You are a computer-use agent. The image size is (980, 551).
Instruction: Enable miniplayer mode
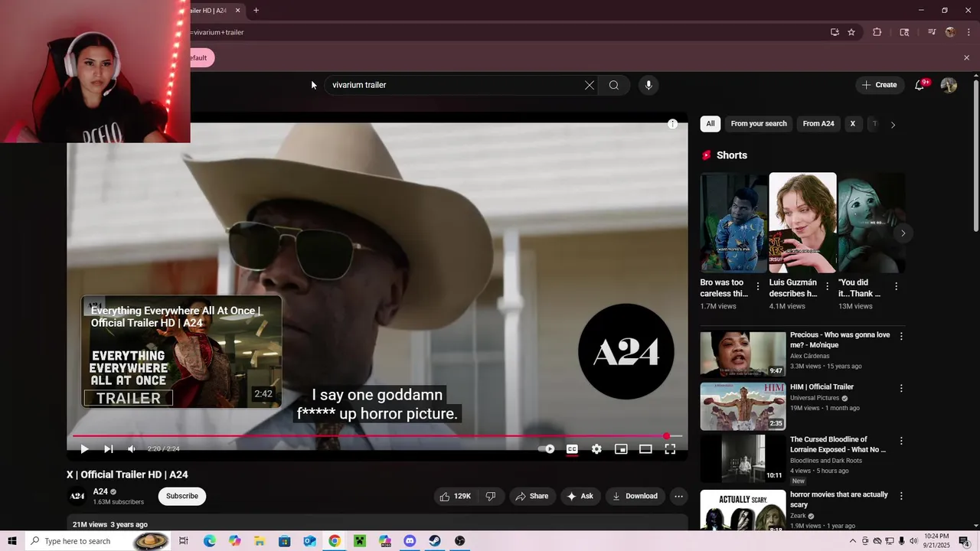coord(621,449)
